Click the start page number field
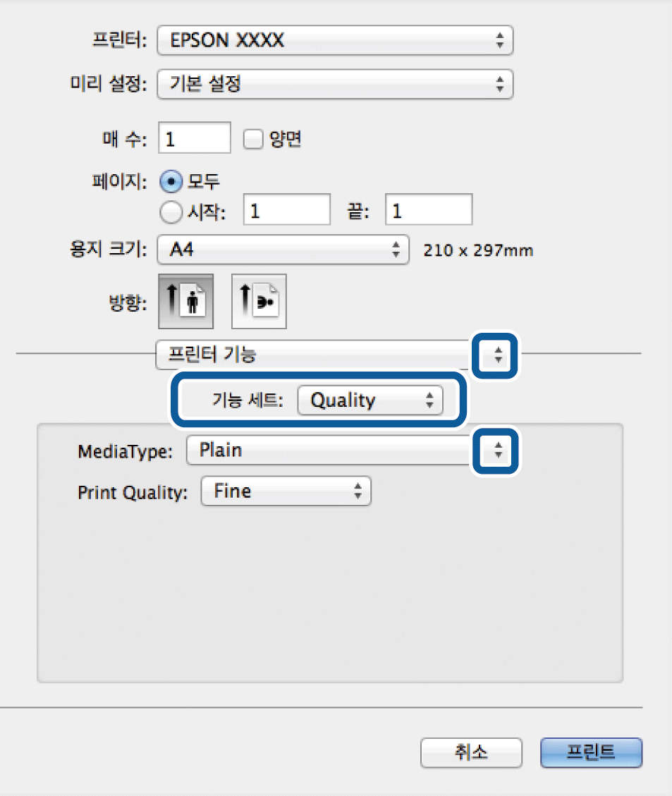The width and height of the screenshot is (672, 796). pos(286,209)
